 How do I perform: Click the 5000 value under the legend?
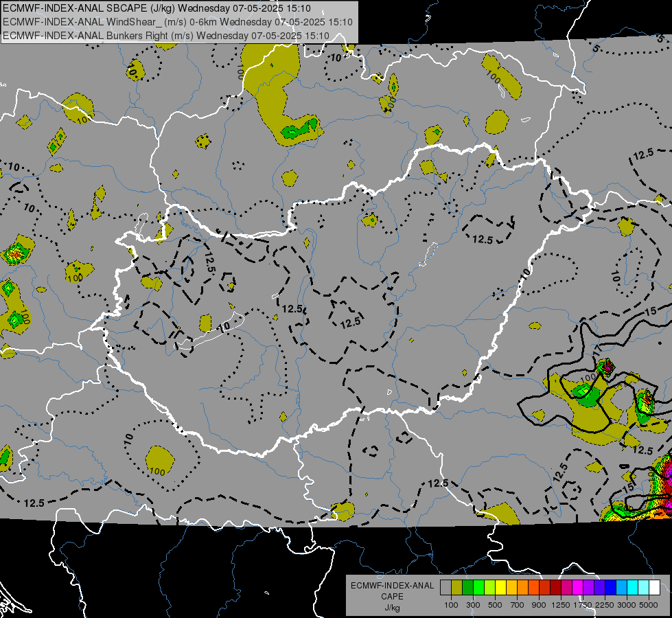[x=649, y=605]
